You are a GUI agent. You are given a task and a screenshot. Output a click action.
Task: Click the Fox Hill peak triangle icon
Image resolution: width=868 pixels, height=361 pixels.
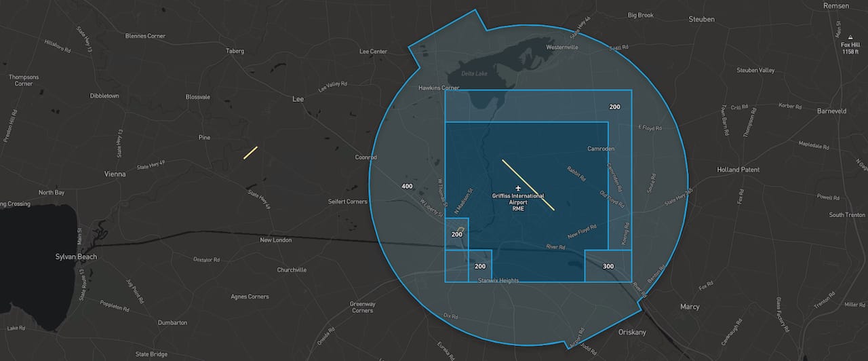point(850,37)
